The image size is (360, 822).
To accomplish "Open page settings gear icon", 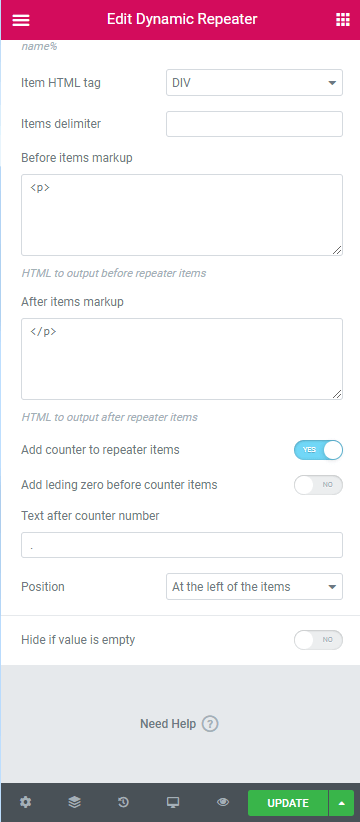I will pyautogui.click(x=25, y=803).
